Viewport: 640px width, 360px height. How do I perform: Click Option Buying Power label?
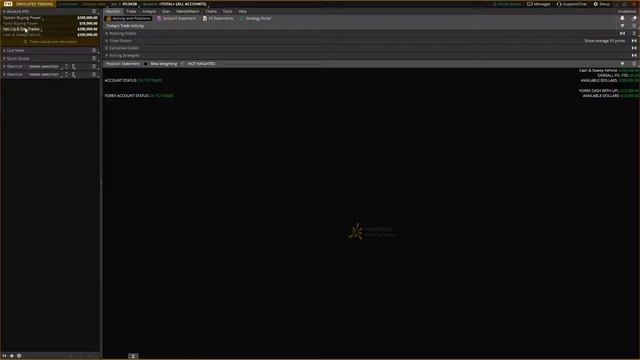pos(22,18)
